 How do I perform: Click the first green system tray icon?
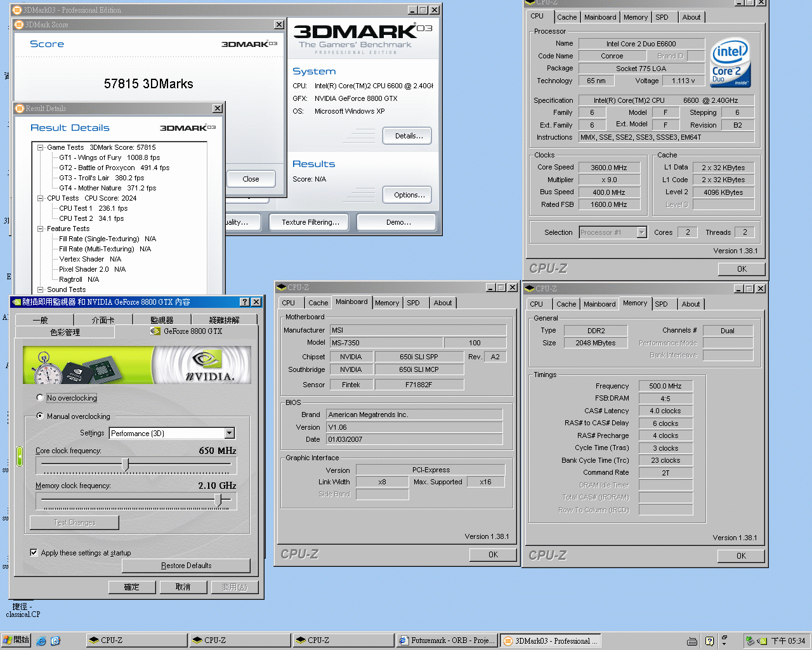click(750, 641)
